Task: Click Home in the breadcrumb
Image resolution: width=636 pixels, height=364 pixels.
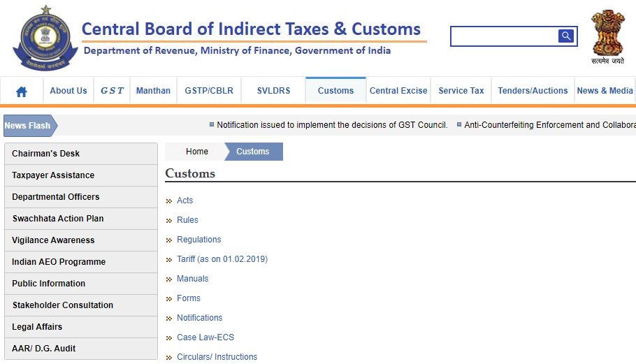Action: point(197,152)
